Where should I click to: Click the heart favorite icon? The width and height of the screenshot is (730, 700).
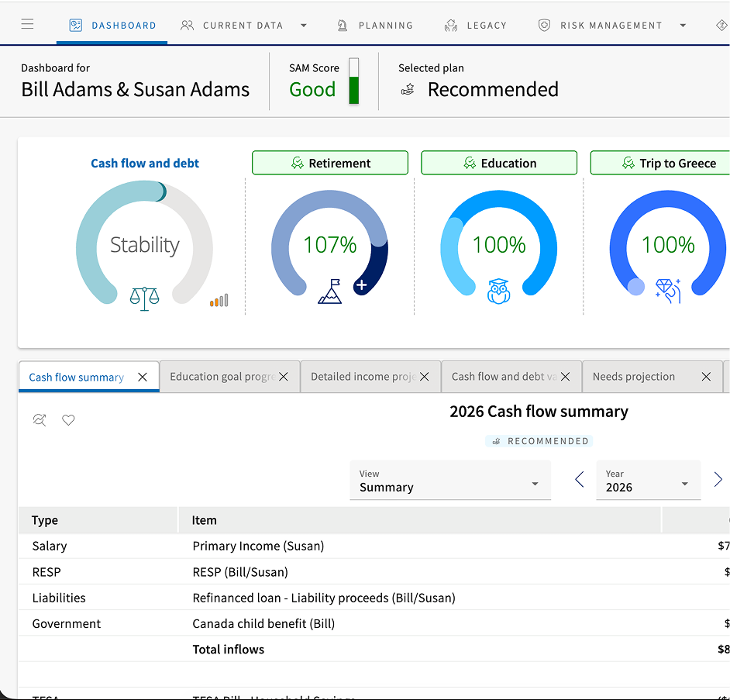pyautogui.click(x=69, y=420)
